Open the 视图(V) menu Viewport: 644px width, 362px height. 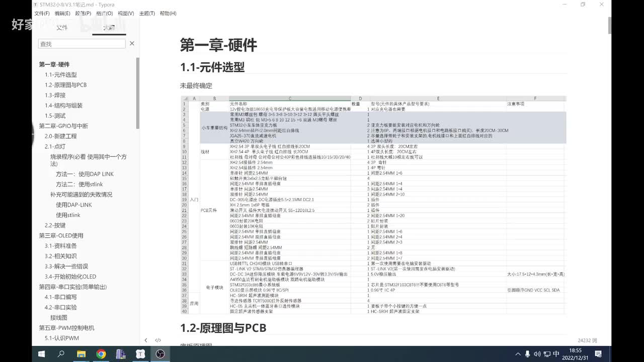(x=126, y=14)
